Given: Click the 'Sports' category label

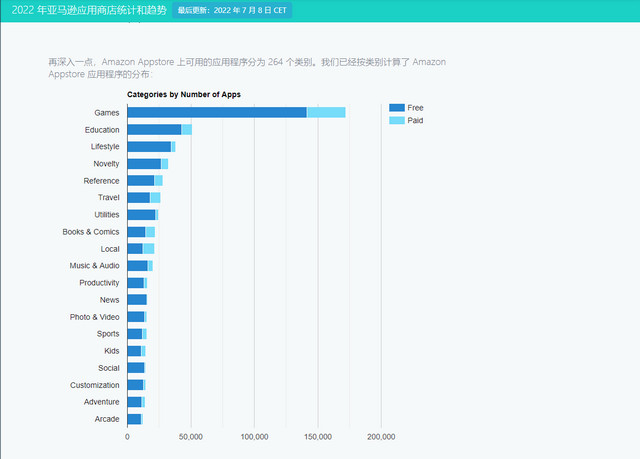Looking at the screenshot, I should pos(108,334).
